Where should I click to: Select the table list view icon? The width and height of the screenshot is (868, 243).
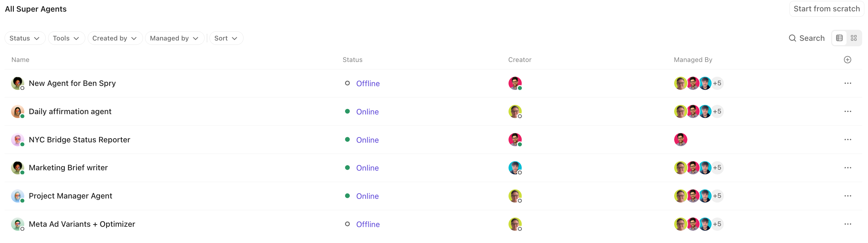[839, 38]
